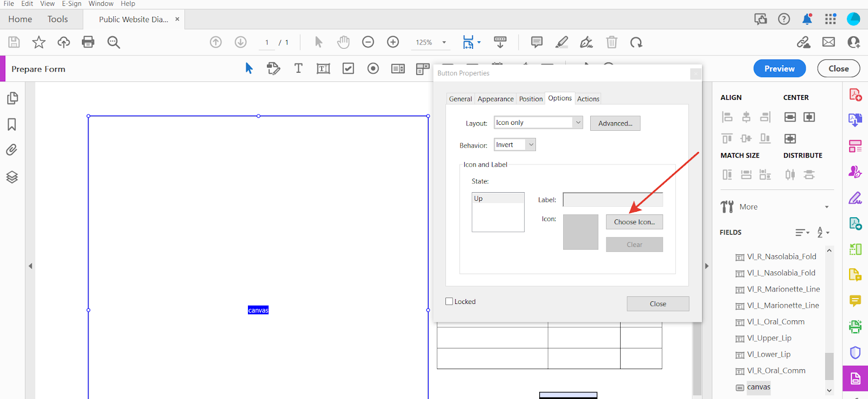Image resolution: width=868 pixels, height=399 pixels.
Task: Click the Layers panel icon
Action: (12, 177)
